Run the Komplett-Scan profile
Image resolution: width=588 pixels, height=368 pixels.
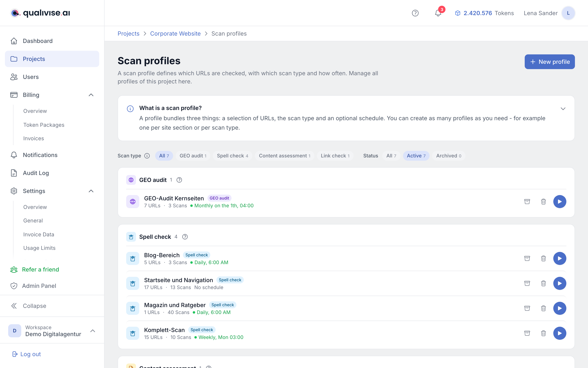(x=560, y=333)
